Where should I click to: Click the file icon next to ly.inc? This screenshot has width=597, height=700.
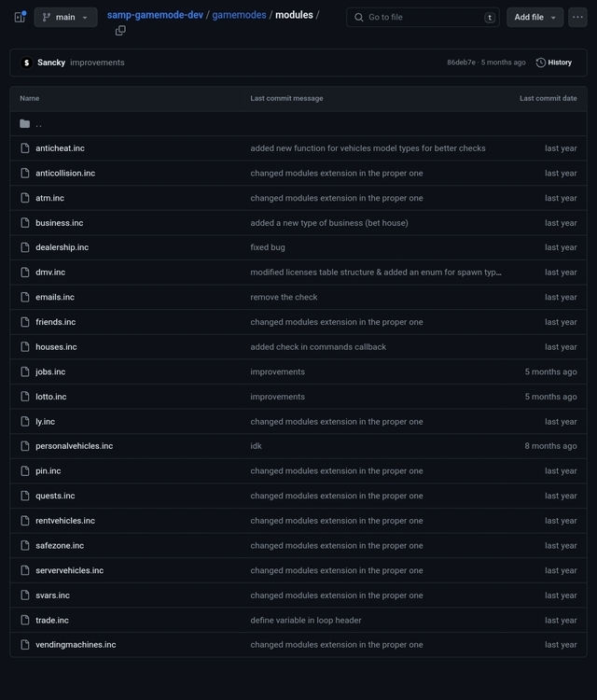tap(25, 422)
